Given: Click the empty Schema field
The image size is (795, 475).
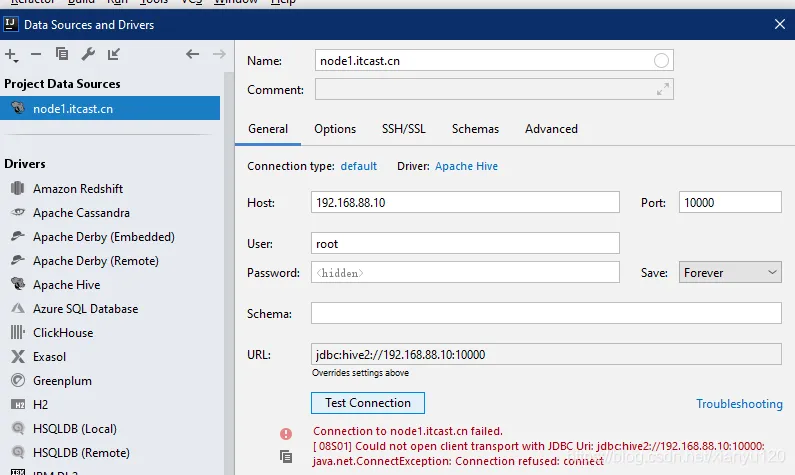Looking at the screenshot, I should point(546,313).
